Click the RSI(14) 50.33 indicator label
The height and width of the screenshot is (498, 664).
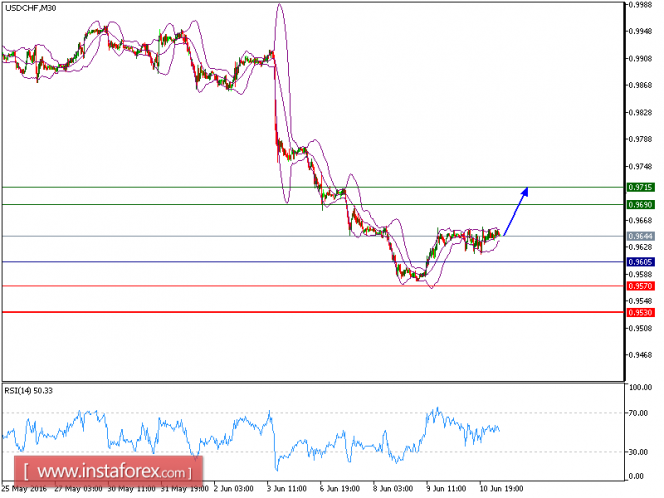click(x=29, y=391)
